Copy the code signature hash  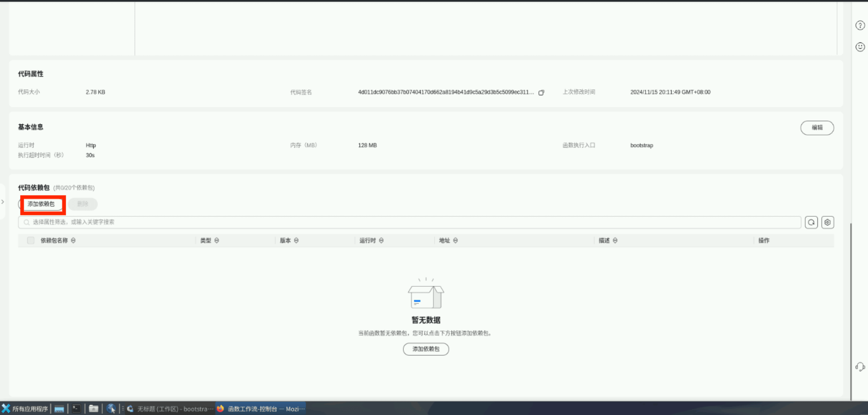541,93
